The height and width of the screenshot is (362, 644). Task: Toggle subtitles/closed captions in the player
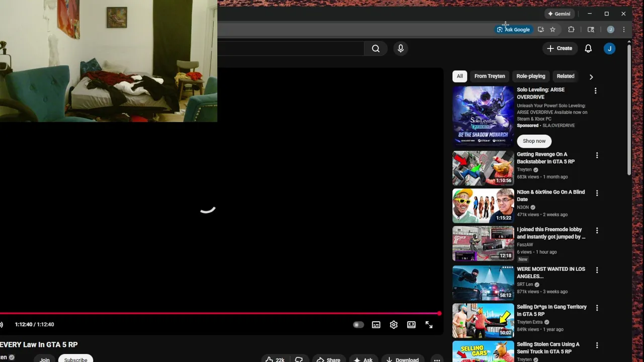point(376,325)
